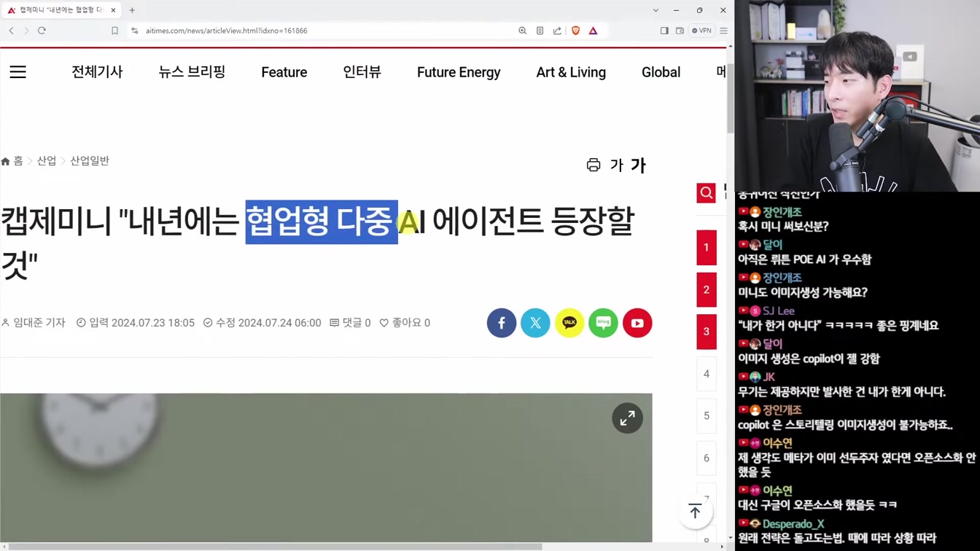Expand the article image to fullscreen
The width and height of the screenshot is (980, 551).
coord(627,418)
